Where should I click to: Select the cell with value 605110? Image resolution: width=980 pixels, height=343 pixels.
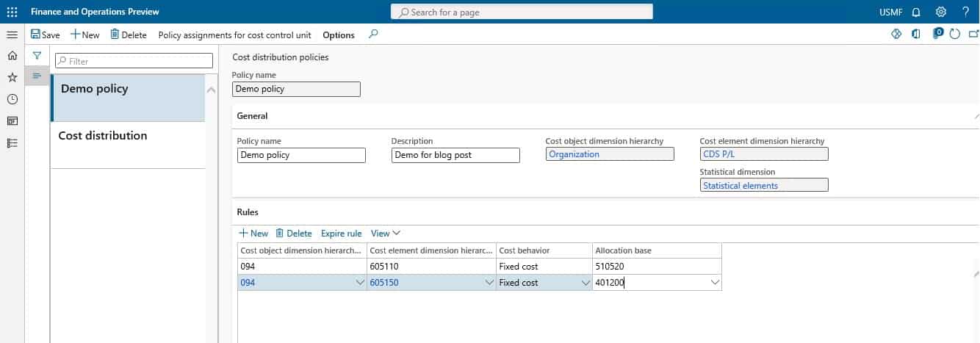[432, 266]
